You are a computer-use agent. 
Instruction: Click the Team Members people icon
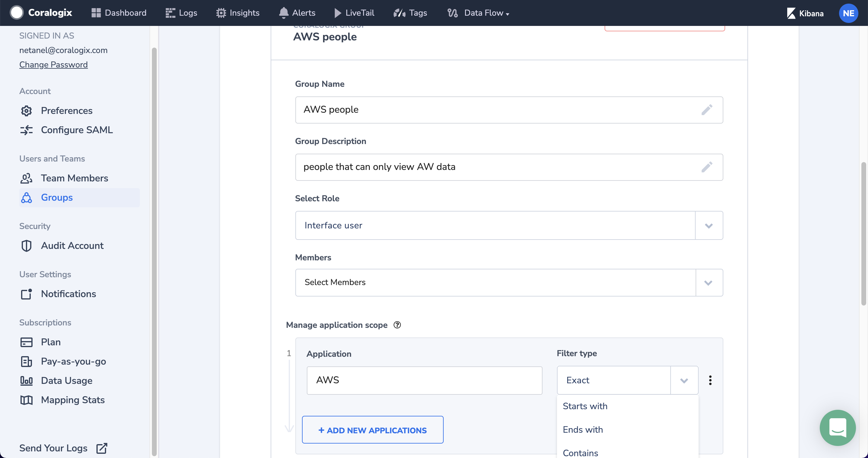click(26, 178)
